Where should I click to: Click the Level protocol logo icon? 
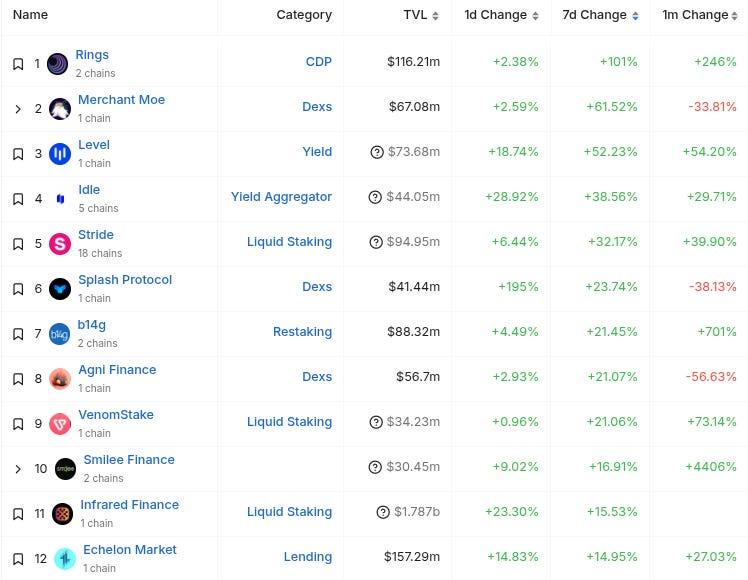pos(60,154)
